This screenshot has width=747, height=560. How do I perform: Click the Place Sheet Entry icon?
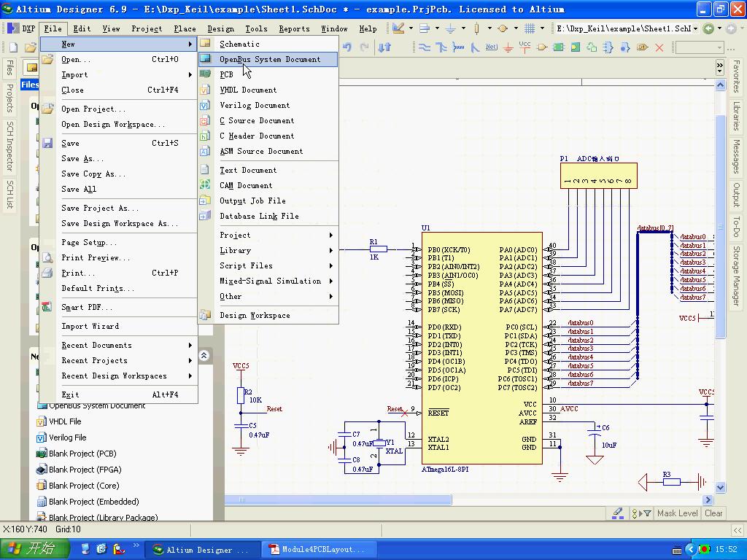[x=576, y=47]
